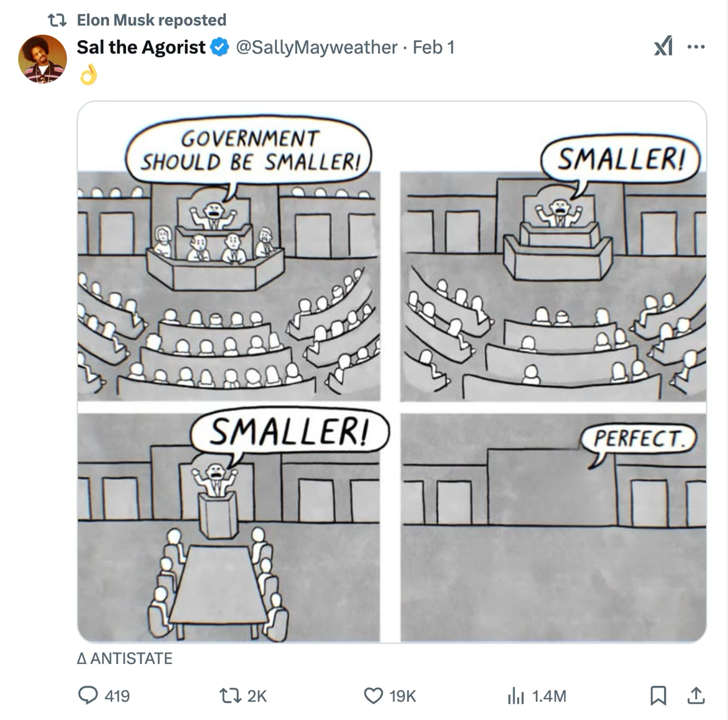Click the 419 replies count
Screen dimensions: 728x720
[x=117, y=696]
